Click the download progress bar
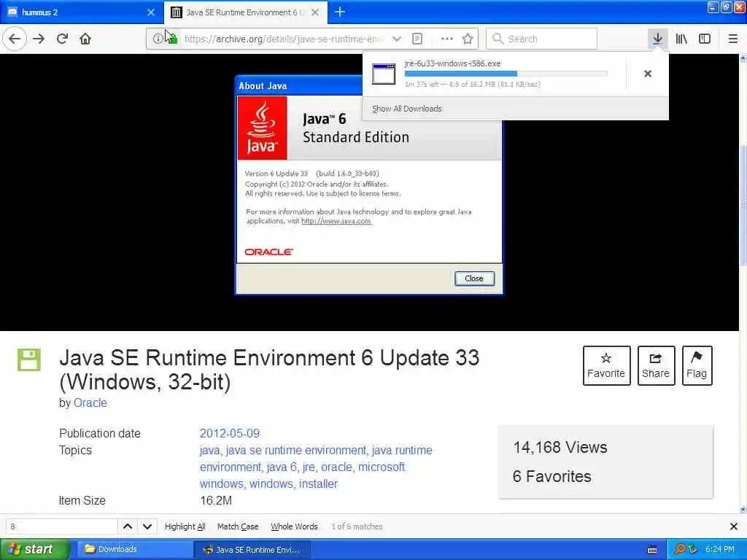Viewport: 747px width, 560px height. tap(506, 74)
